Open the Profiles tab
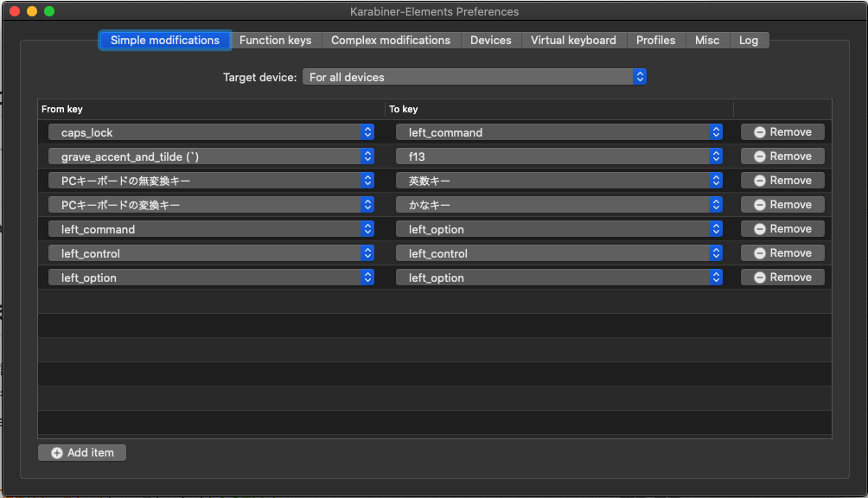Viewport: 868px width, 498px height. click(655, 41)
